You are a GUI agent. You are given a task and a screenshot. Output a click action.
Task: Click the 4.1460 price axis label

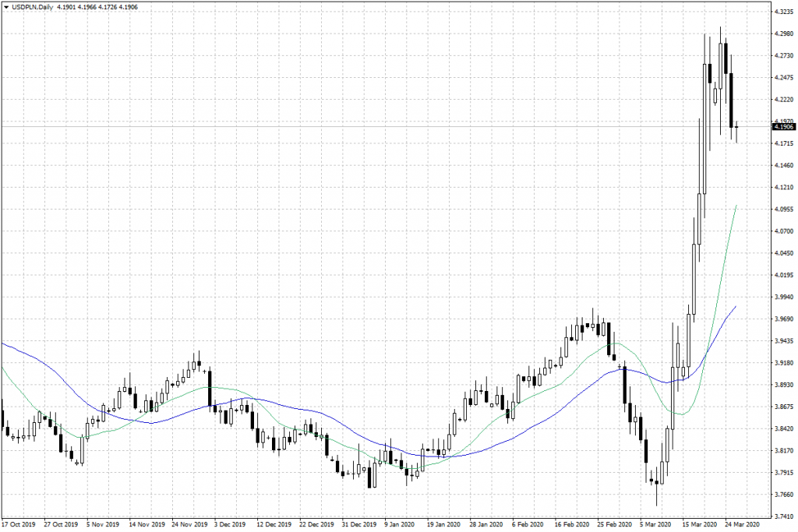(x=784, y=165)
